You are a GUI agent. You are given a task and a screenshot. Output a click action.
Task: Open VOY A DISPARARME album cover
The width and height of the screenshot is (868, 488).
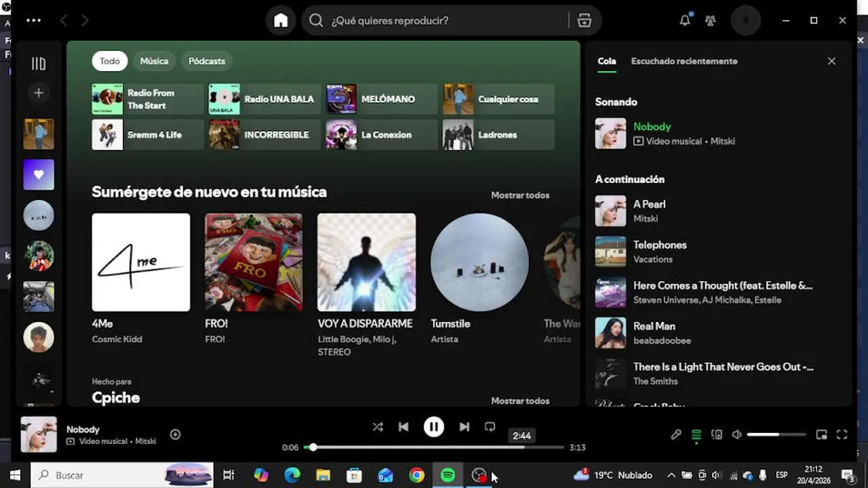pyautogui.click(x=367, y=262)
